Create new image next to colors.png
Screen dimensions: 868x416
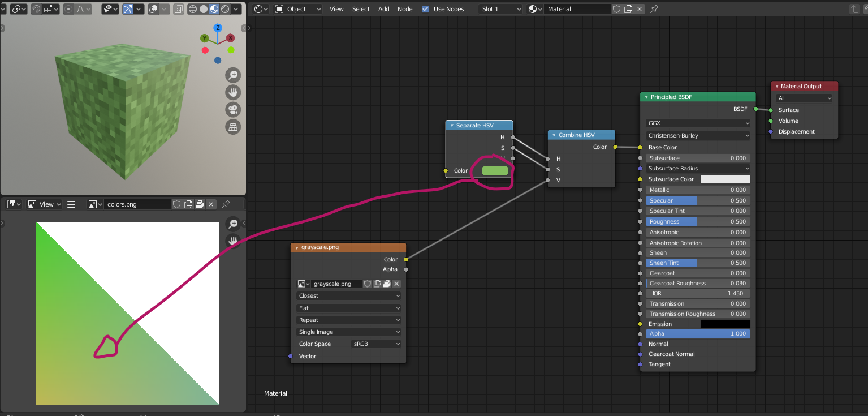point(188,204)
